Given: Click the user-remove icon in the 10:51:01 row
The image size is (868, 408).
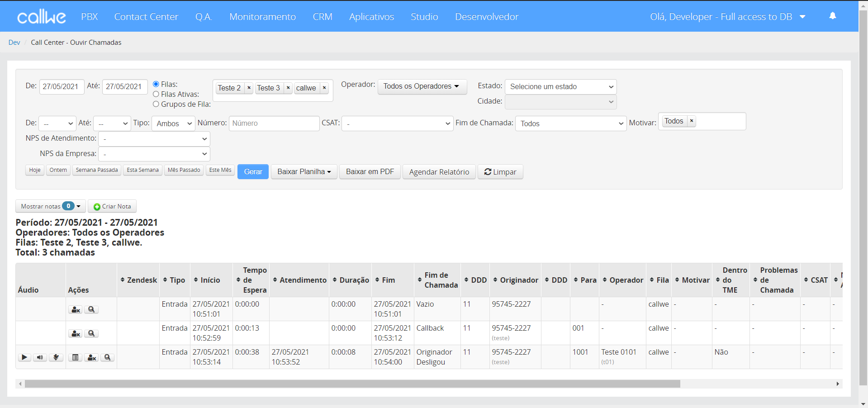Looking at the screenshot, I should coord(76,309).
